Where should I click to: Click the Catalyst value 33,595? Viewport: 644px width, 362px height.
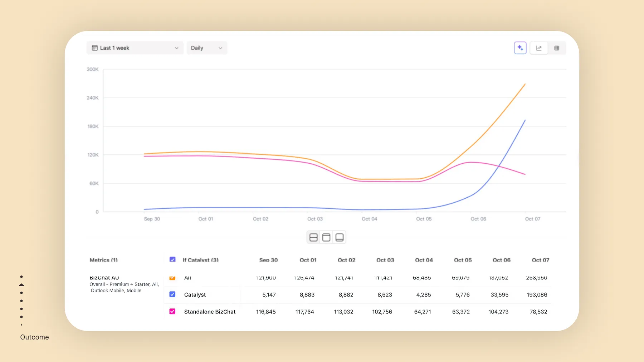[x=499, y=295]
